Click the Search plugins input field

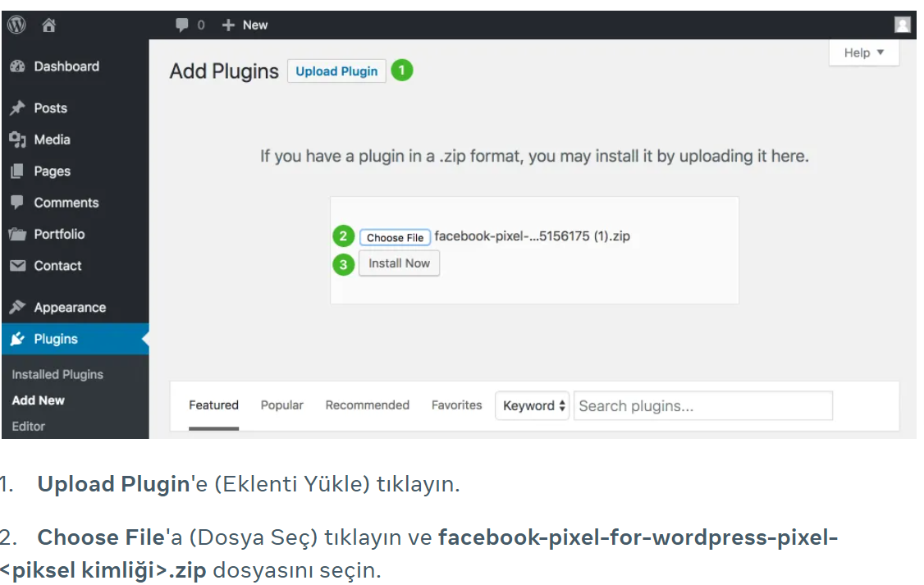[x=703, y=406]
